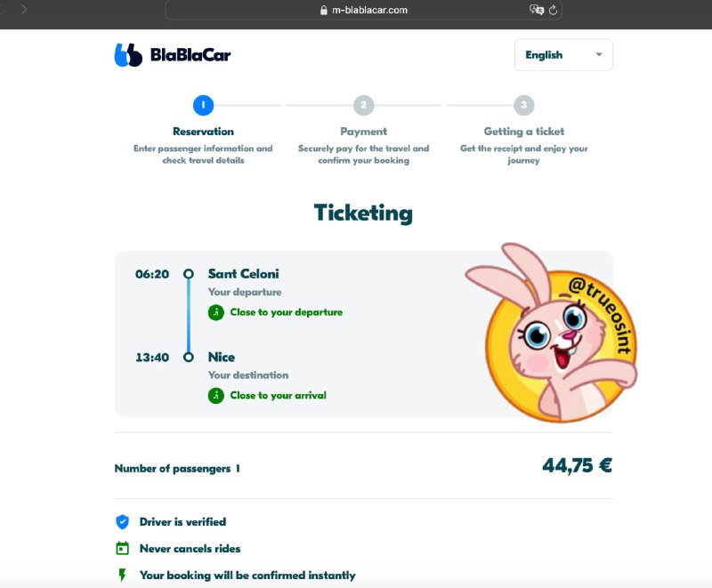Click the Sant Celoni departure marker

pos(189,274)
